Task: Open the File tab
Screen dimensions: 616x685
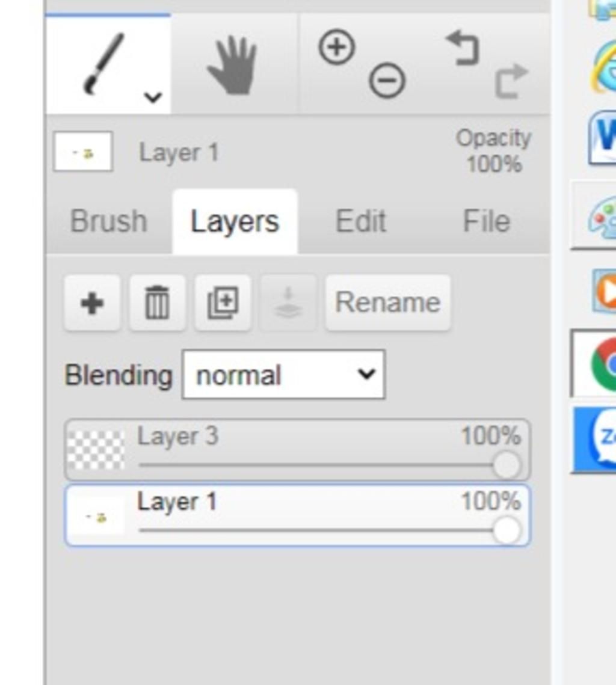Action: 486,221
